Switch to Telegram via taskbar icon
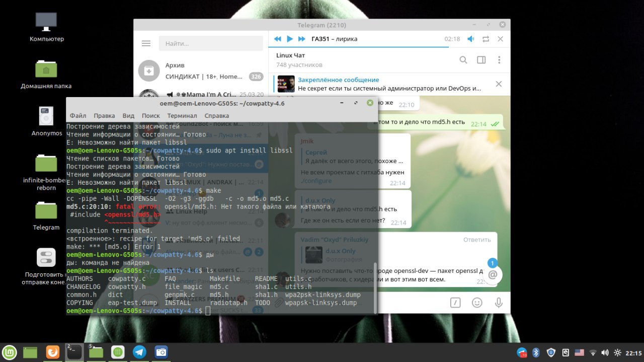Screen dimensions: 644x362 pyautogui.click(x=139, y=352)
